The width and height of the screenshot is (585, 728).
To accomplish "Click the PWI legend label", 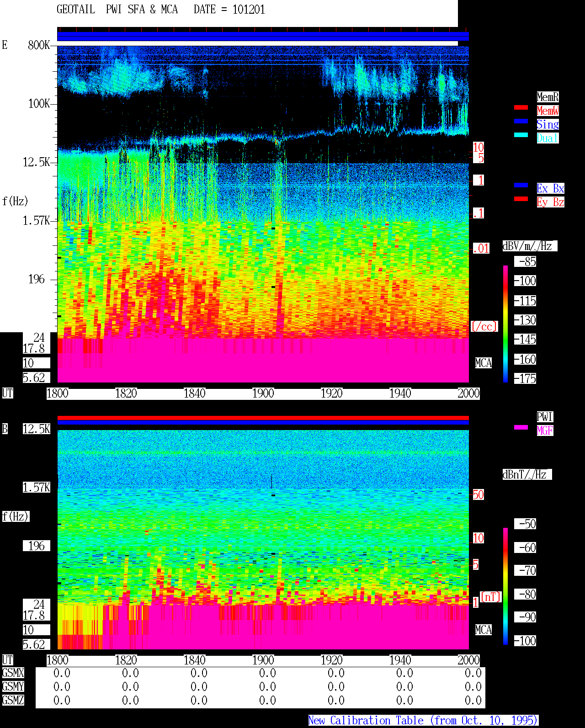I will [x=545, y=417].
